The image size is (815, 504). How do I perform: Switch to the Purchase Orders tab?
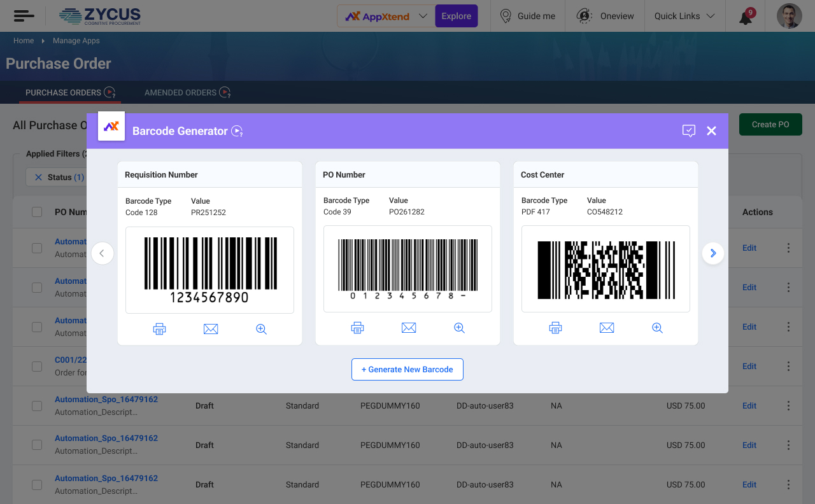coord(70,92)
